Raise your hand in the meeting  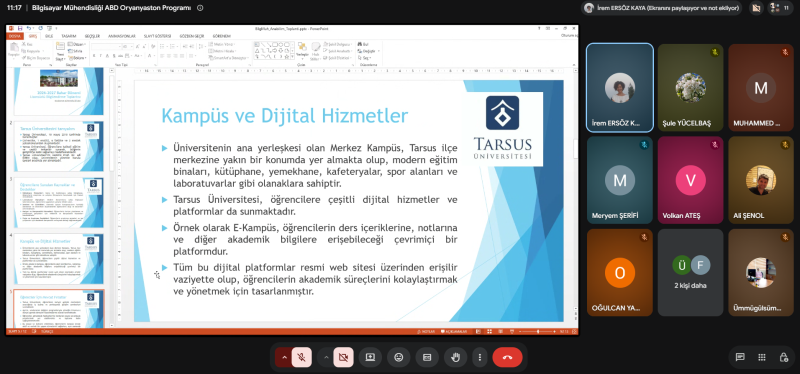[456, 357]
